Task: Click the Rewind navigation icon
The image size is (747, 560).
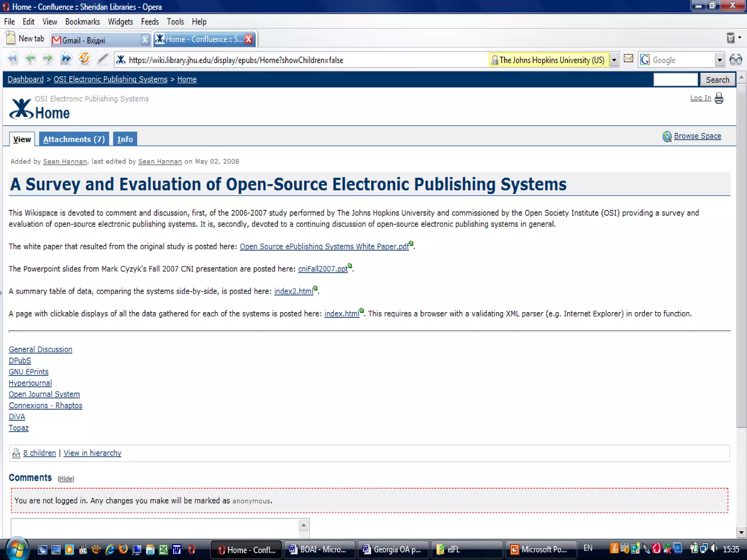Action: (12, 59)
